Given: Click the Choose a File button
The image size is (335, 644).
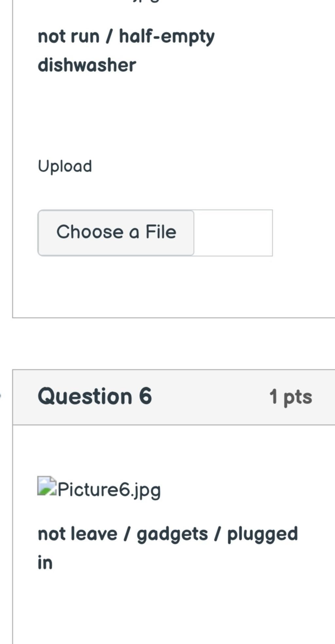Looking at the screenshot, I should click(116, 233).
